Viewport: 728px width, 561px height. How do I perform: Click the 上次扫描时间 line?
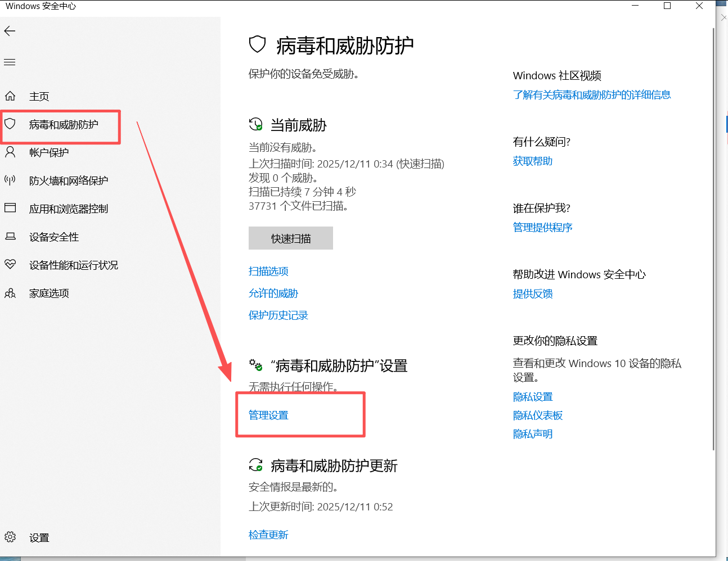pyautogui.click(x=347, y=164)
